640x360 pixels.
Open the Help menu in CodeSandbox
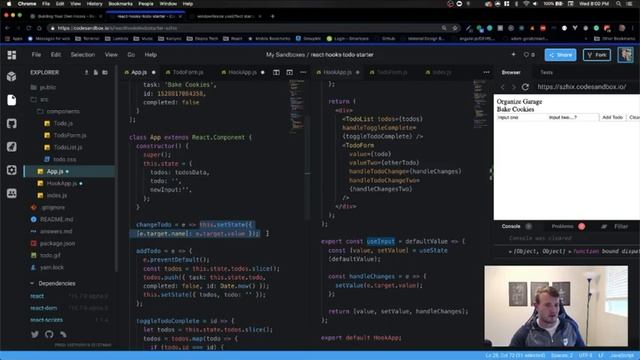[151, 55]
